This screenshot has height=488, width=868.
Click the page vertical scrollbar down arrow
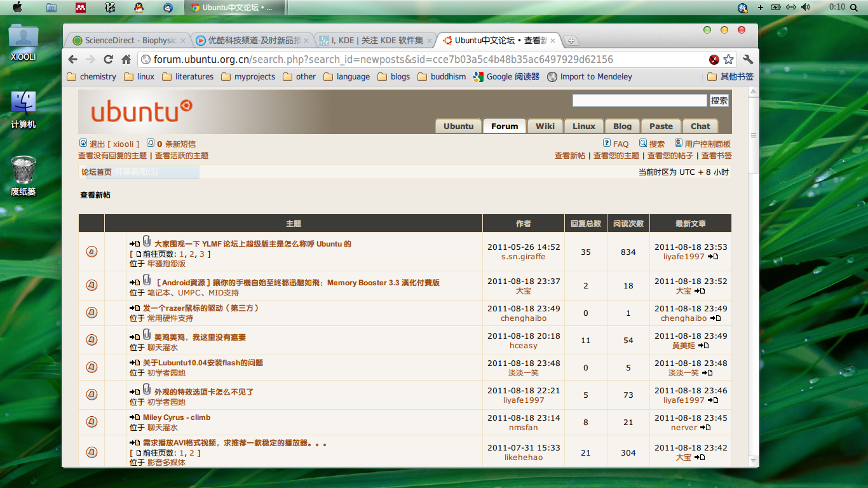754,461
